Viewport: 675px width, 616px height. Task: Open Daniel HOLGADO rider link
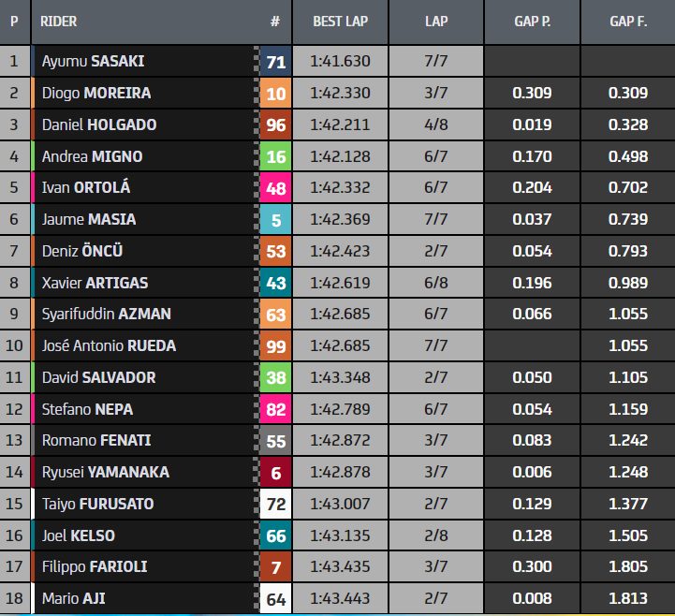click(99, 125)
